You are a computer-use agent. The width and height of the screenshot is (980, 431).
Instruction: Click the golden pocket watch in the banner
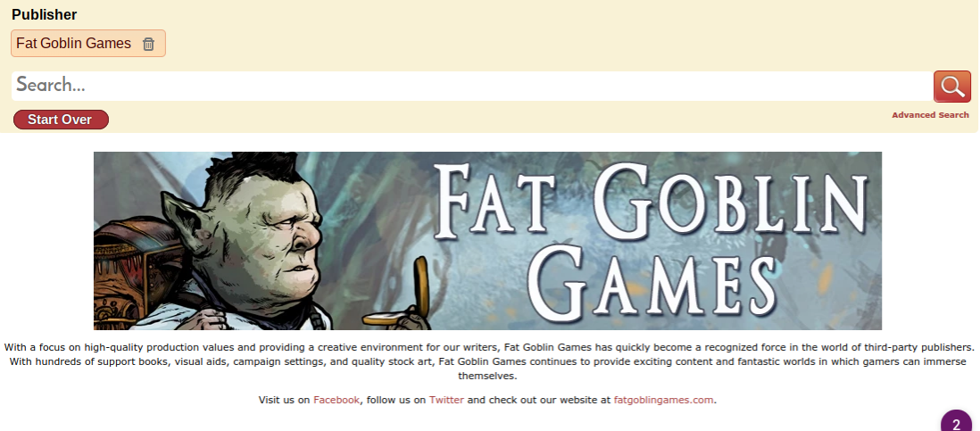(x=400, y=300)
